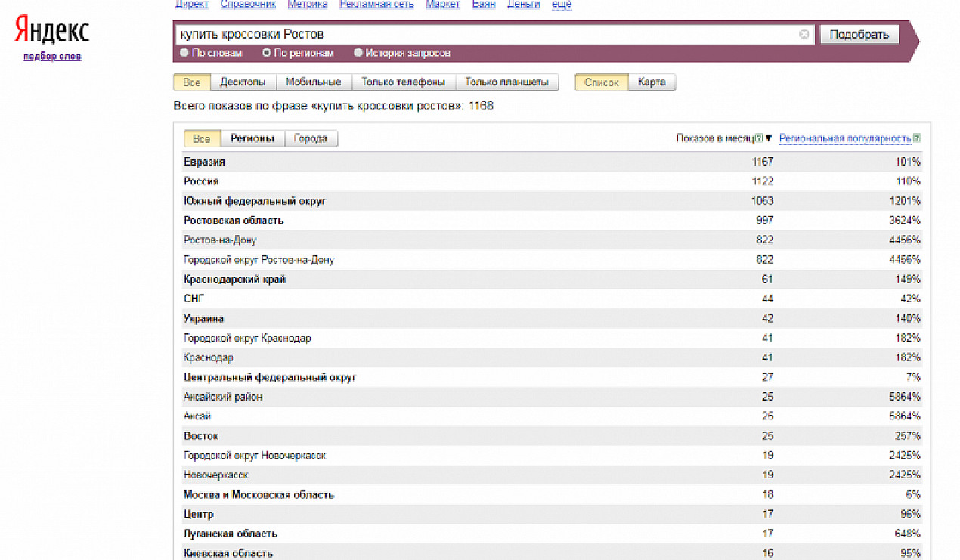Image resolution: width=960 pixels, height=560 pixels.
Task: Select the По регионам radio button
Action: tap(266, 53)
